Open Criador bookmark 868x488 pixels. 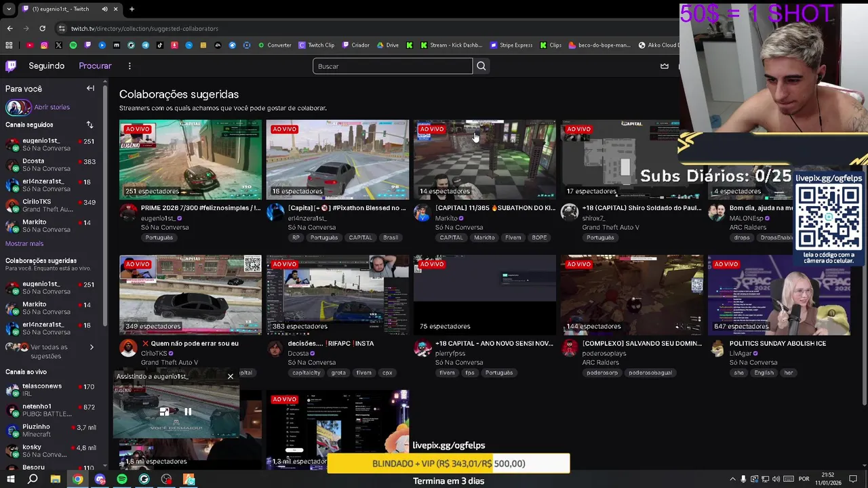pyautogui.click(x=356, y=45)
